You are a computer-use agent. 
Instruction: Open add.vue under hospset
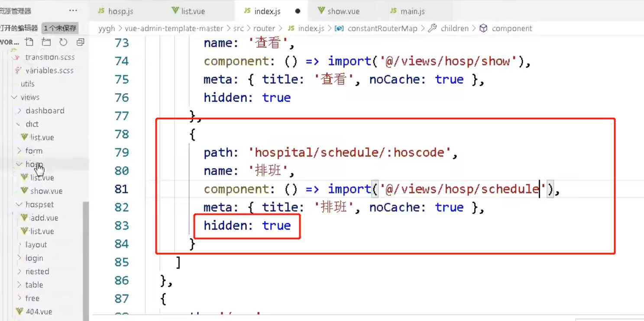44,218
